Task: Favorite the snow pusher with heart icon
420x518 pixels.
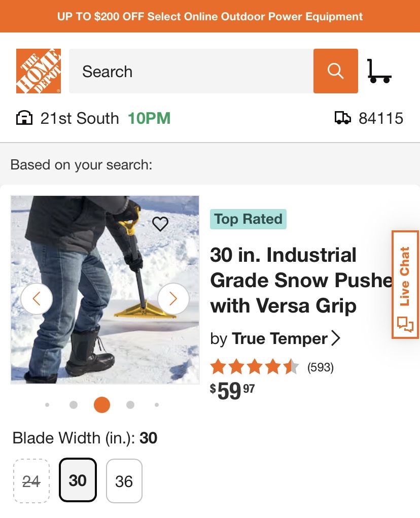Action: point(160,224)
